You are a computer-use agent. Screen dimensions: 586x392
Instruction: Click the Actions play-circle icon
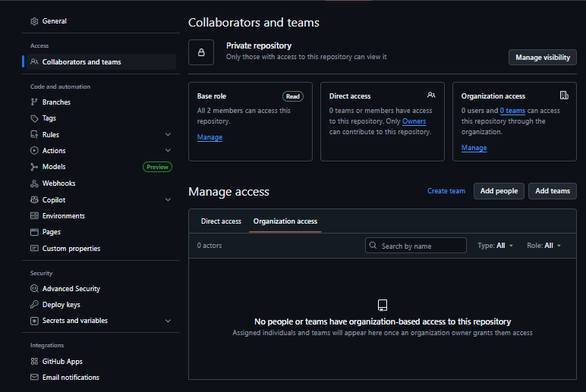pos(34,150)
